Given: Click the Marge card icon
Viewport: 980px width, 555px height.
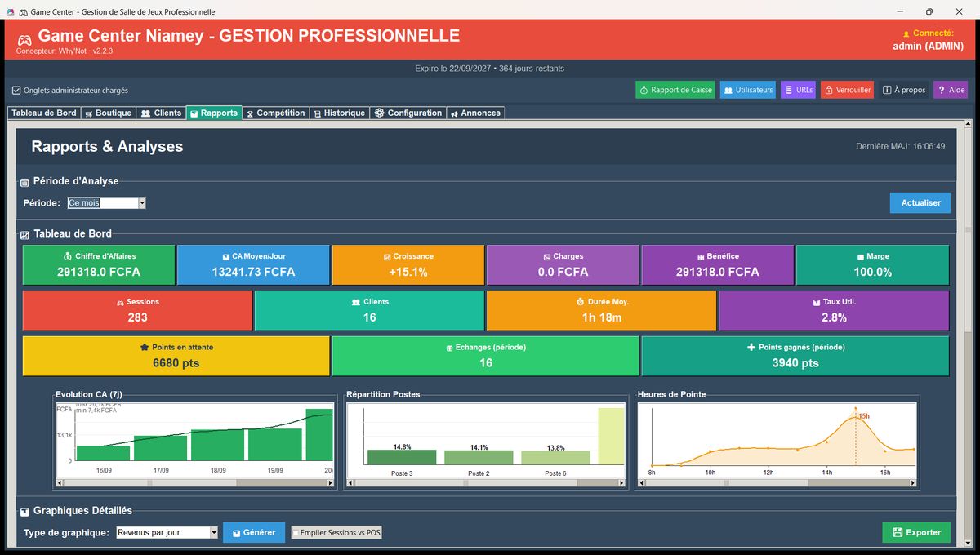Looking at the screenshot, I should [x=860, y=256].
